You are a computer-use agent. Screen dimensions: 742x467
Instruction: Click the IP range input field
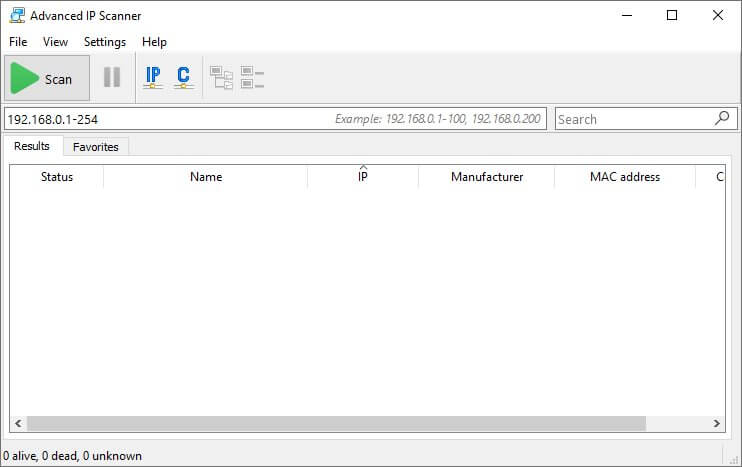pyautogui.click(x=275, y=119)
